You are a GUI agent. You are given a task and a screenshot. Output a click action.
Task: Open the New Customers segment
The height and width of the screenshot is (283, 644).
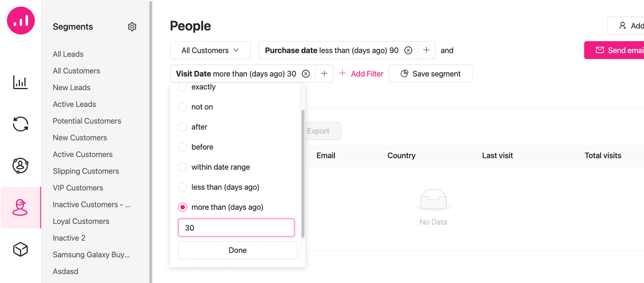[x=80, y=138]
